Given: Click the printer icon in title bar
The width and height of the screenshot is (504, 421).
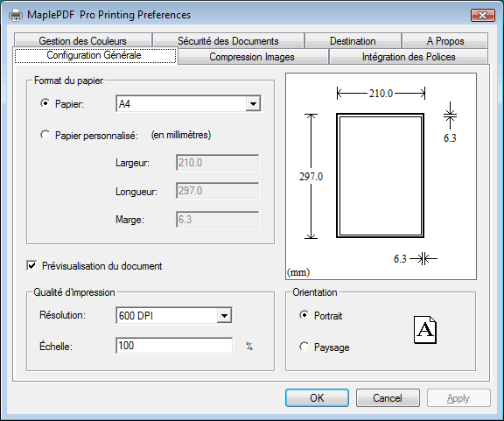Looking at the screenshot, I should click(16, 15).
